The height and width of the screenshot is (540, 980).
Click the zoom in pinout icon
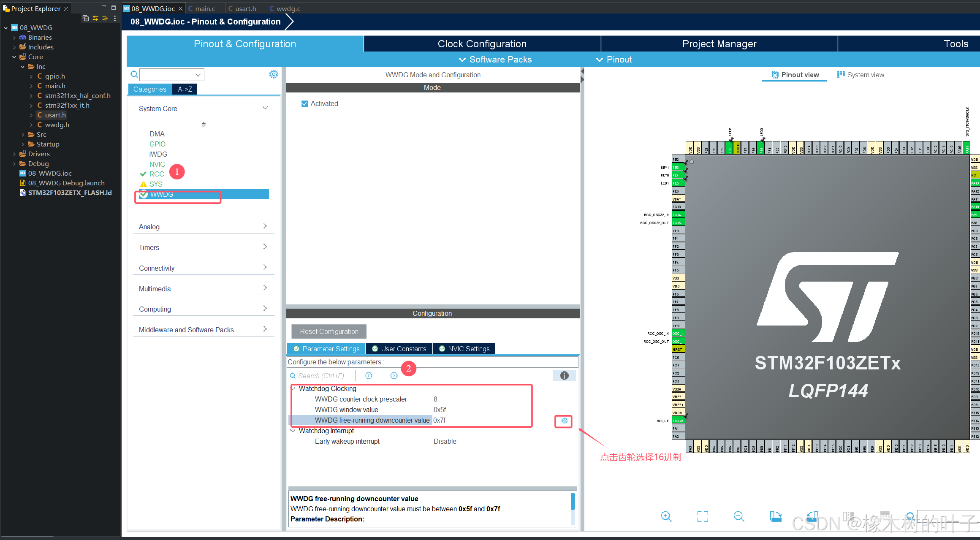[666, 516]
